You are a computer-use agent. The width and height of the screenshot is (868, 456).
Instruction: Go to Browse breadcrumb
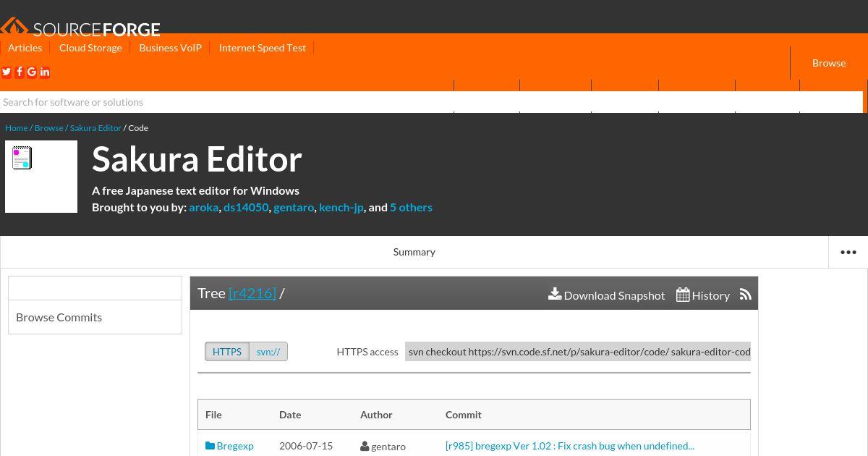click(x=48, y=127)
